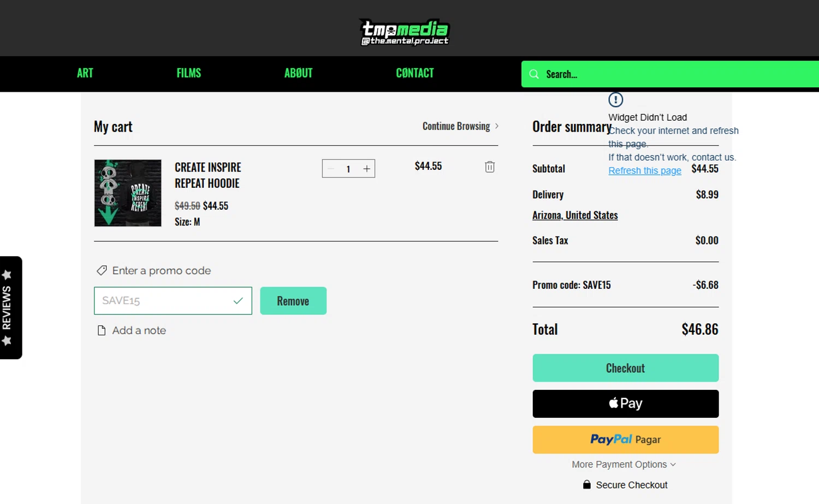Go to the ABOUT page

(298, 73)
